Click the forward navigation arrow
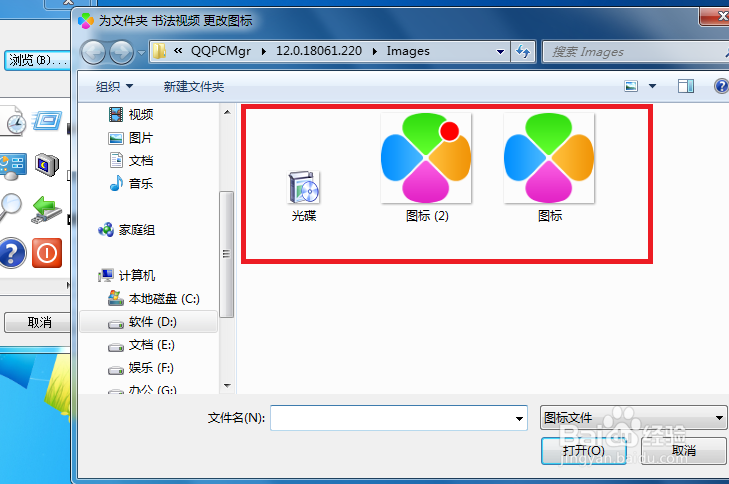Screen dimensions: 729x484 (x=122, y=52)
